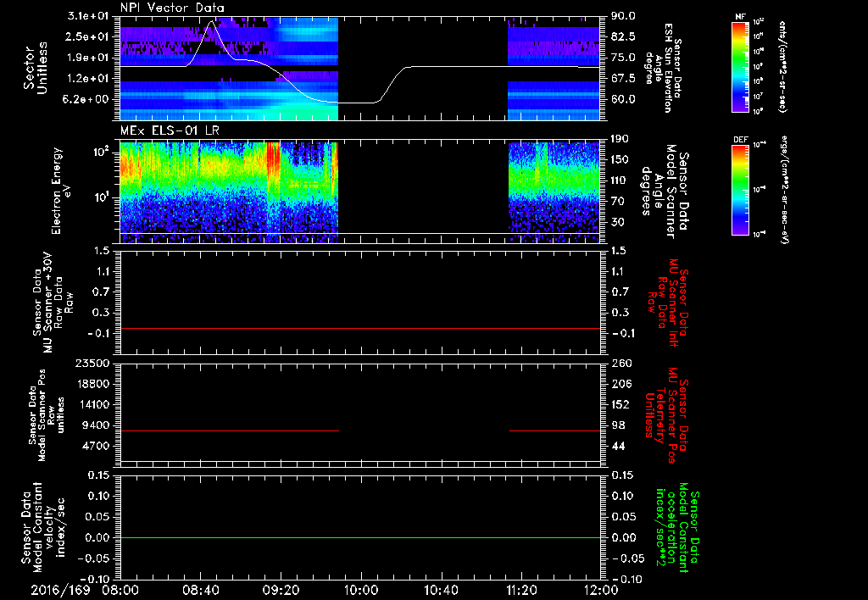
Task: Click the "Model Scanner Pos Raw unitless" label
Action: pos(47,415)
